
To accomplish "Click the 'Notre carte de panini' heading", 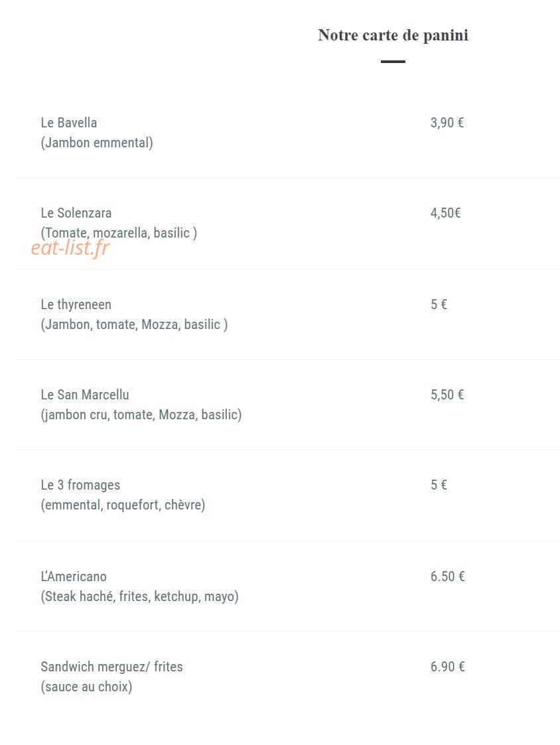I will 393,35.
